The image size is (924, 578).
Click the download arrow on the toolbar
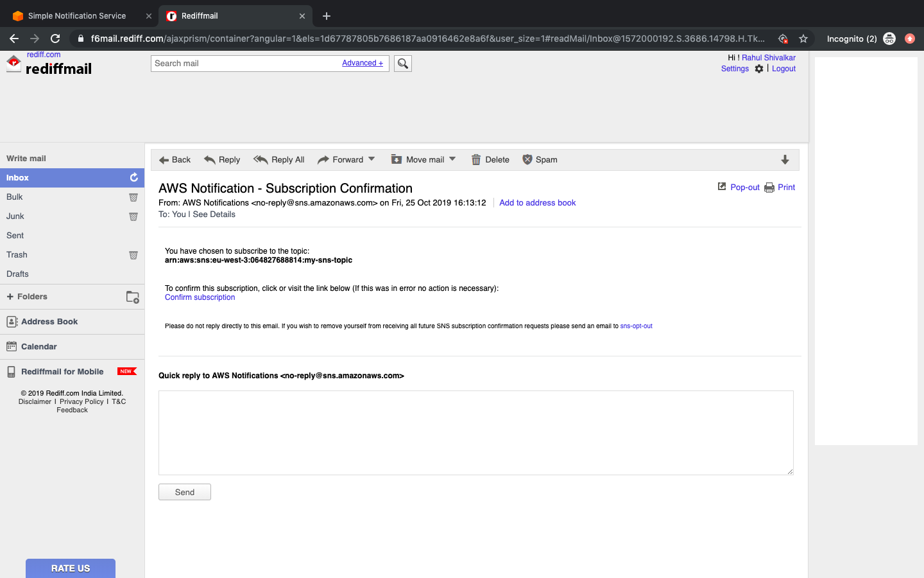[785, 159]
